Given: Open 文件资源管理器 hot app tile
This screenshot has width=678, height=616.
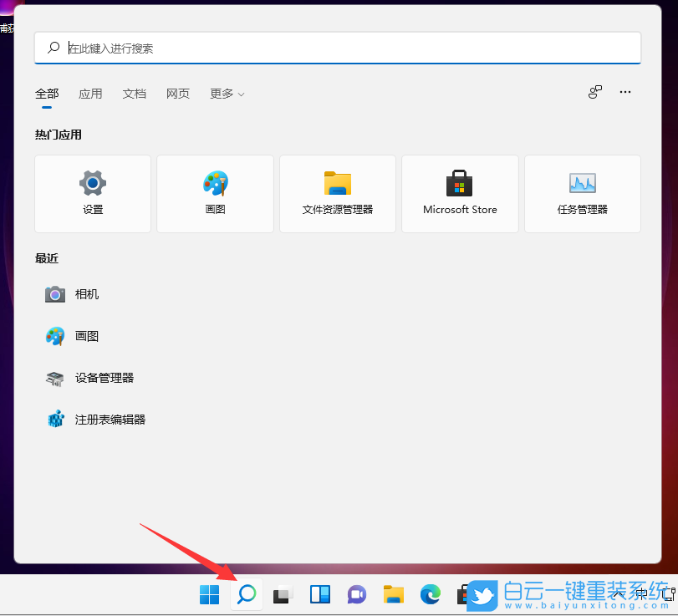Looking at the screenshot, I should (337, 193).
